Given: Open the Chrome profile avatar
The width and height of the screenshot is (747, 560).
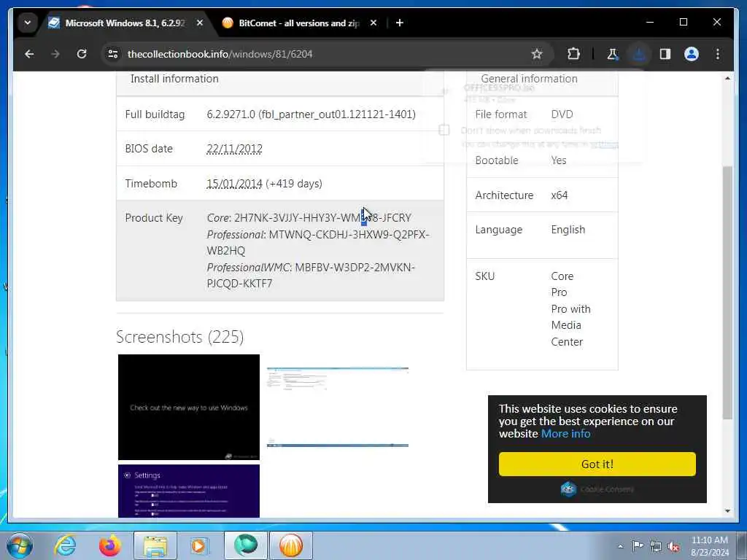Looking at the screenshot, I should point(692,54).
